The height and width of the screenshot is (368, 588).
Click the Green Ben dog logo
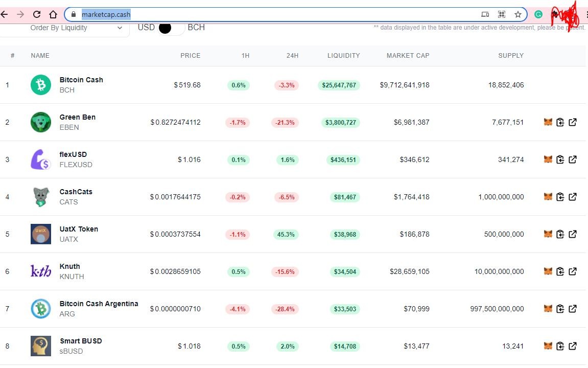tap(40, 122)
